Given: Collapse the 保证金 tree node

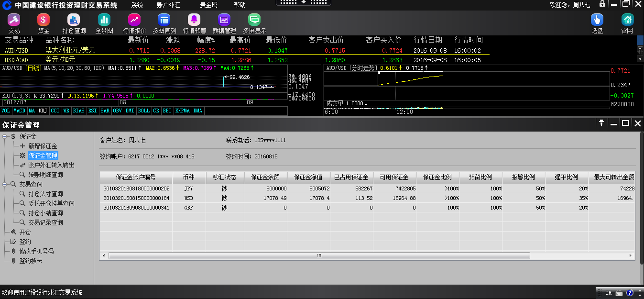Looking at the screenshot, I should (x=5, y=136).
